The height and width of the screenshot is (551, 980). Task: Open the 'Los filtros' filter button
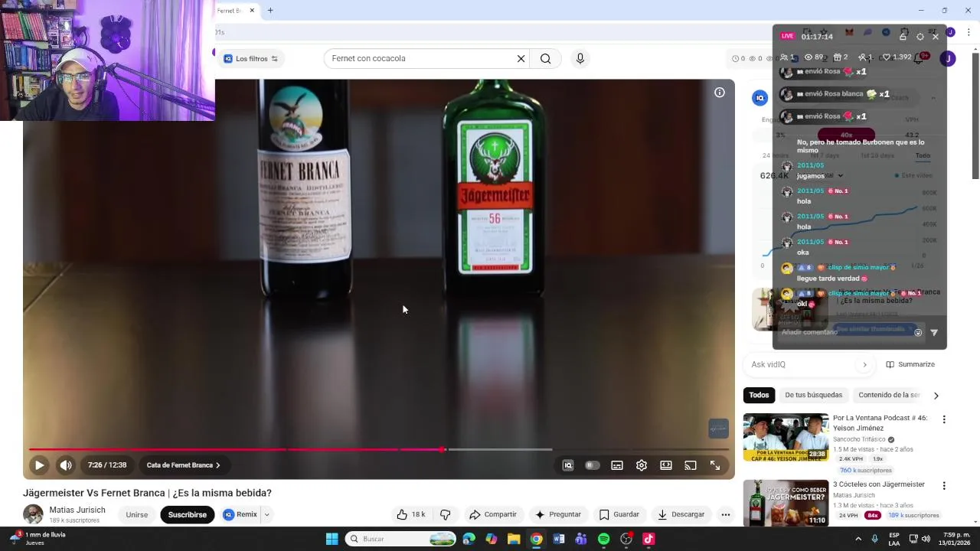[x=251, y=59]
